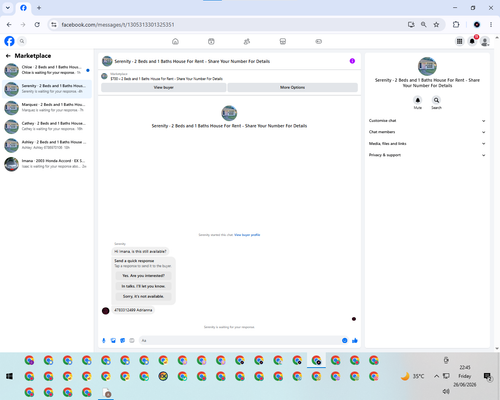Viewport: 500px width, 400px height.
Task: Click the page scrollbar down arrow
Action: point(497,349)
